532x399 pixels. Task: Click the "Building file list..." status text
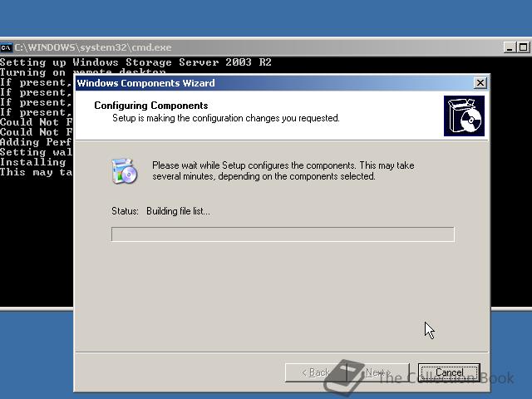click(178, 211)
